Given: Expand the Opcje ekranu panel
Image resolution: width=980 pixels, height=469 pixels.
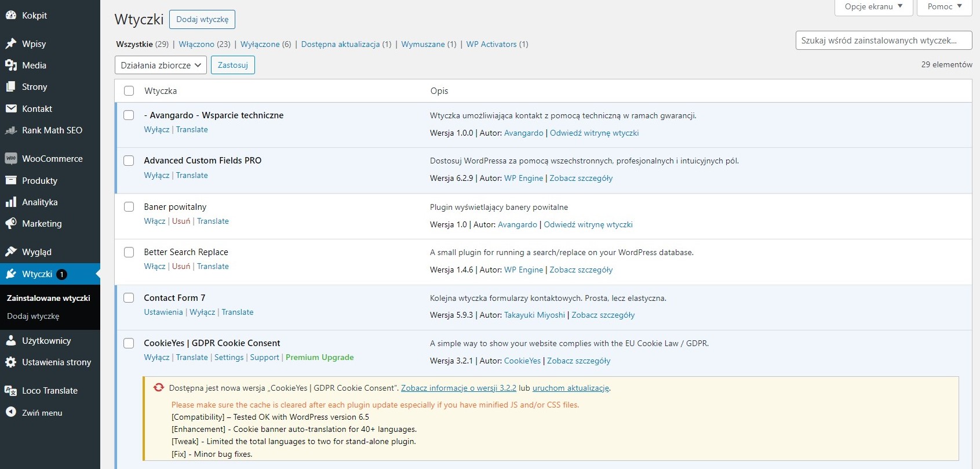Looking at the screenshot, I should [874, 7].
